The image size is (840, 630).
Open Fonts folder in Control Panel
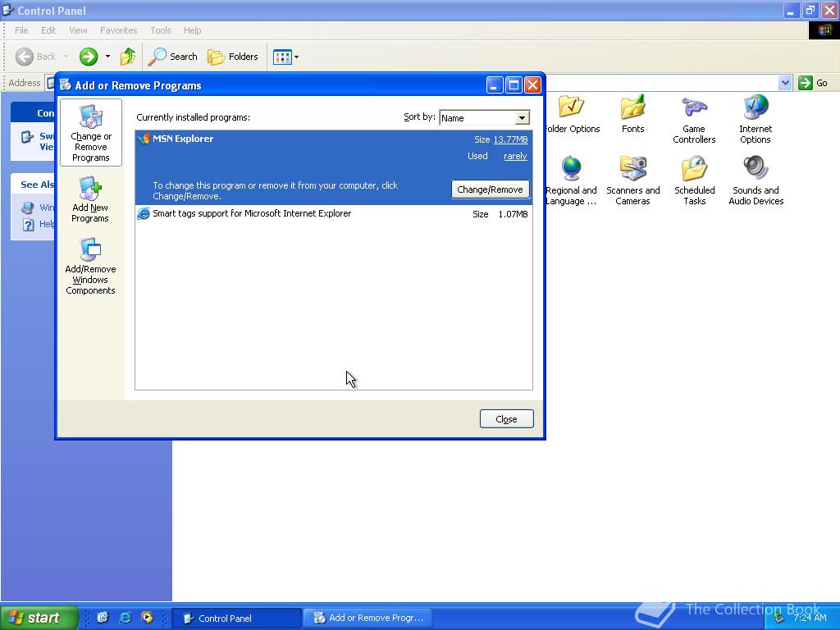click(x=632, y=113)
